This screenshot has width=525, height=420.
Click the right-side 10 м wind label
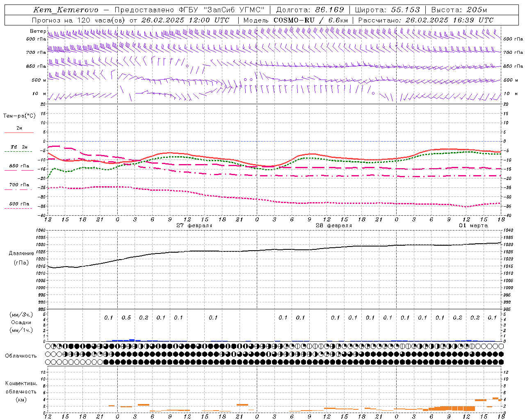tap(511, 94)
